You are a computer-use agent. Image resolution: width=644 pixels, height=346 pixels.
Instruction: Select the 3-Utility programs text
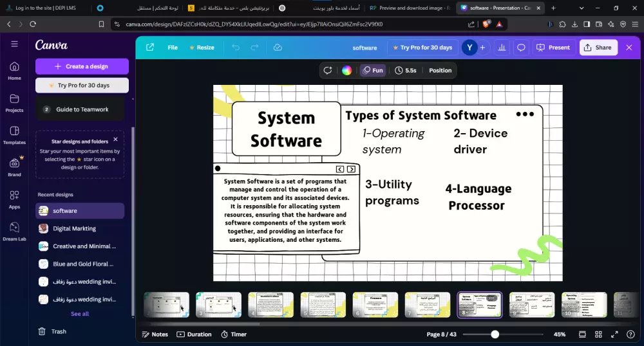392,193
